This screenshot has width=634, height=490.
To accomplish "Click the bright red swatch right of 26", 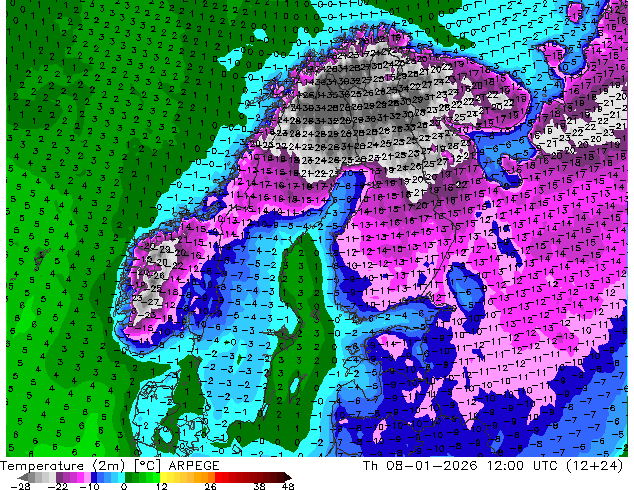I will click(x=218, y=477).
